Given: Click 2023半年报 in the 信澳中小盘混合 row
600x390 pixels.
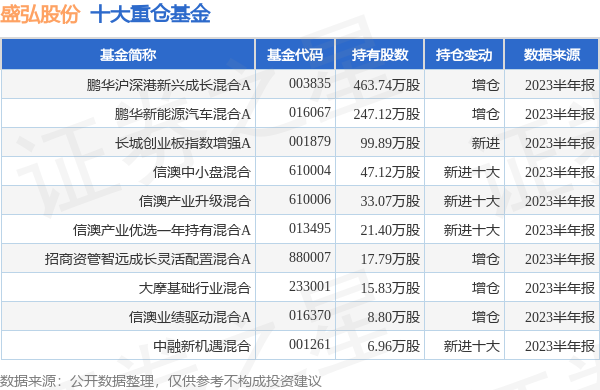Looking at the screenshot, I should (x=560, y=172).
